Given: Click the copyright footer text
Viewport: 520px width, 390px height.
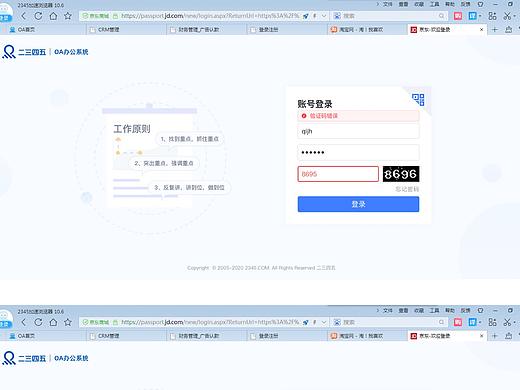Looking at the screenshot, I should pos(261,268).
